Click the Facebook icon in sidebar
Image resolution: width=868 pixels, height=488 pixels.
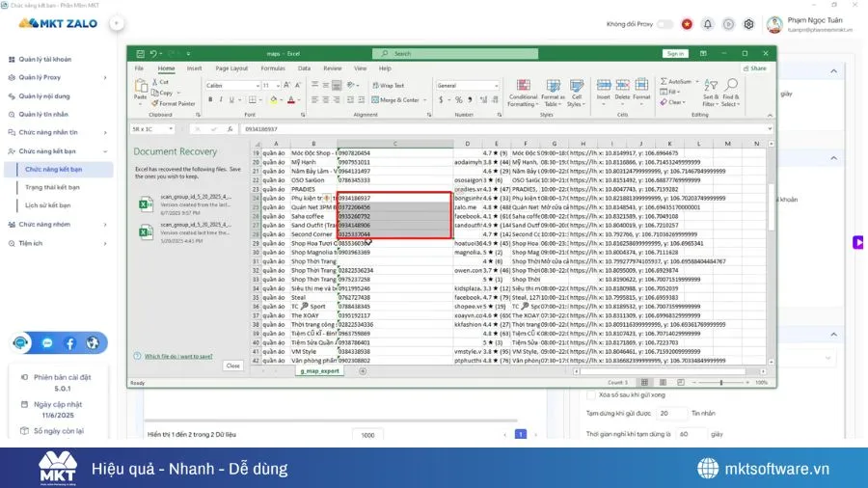pyautogui.click(x=69, y=342)
